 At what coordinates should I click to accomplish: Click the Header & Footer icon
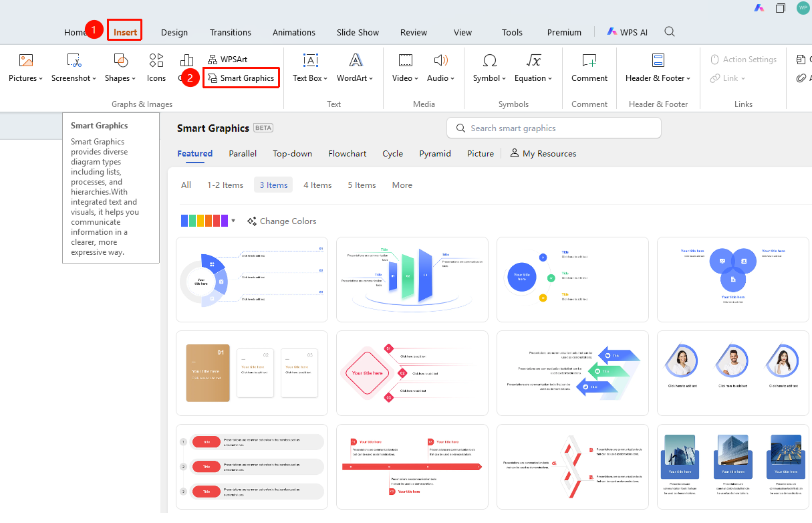tap(658, 61)
